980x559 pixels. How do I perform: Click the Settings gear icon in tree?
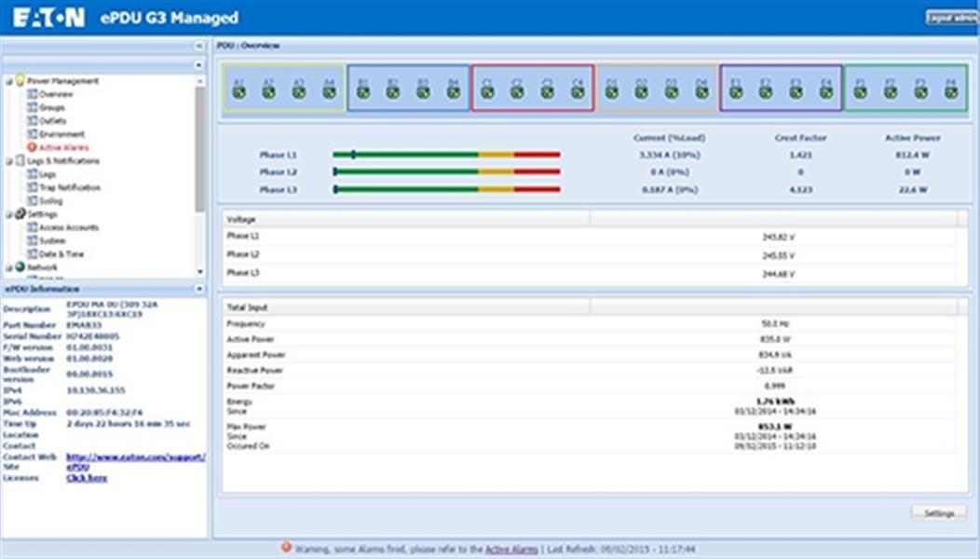(x=20, y=214)
